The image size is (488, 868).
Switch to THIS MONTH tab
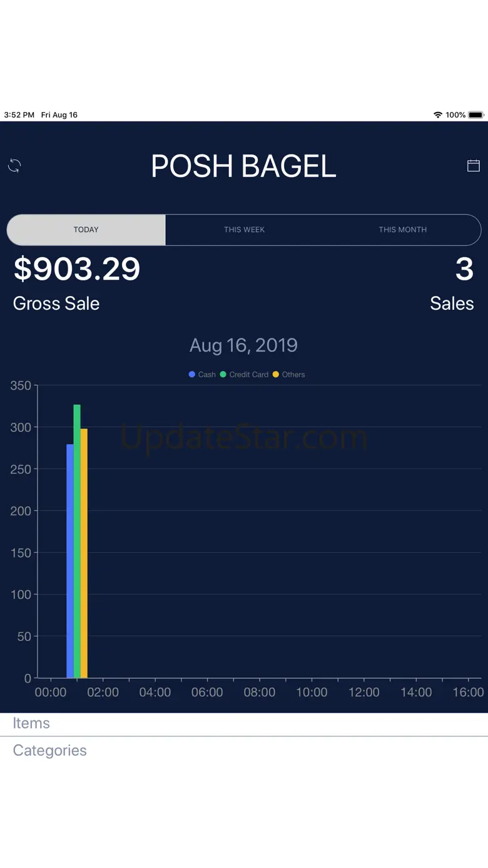(402, 230)
